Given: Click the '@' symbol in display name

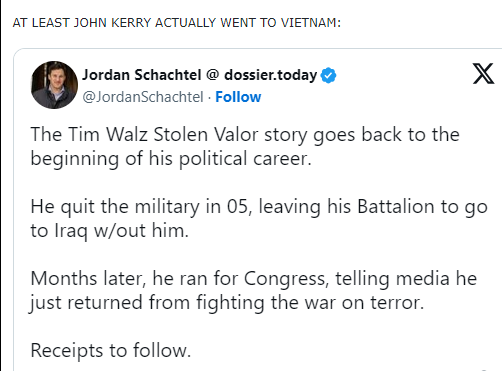Looking at the screenshot, I should point(213,75).
